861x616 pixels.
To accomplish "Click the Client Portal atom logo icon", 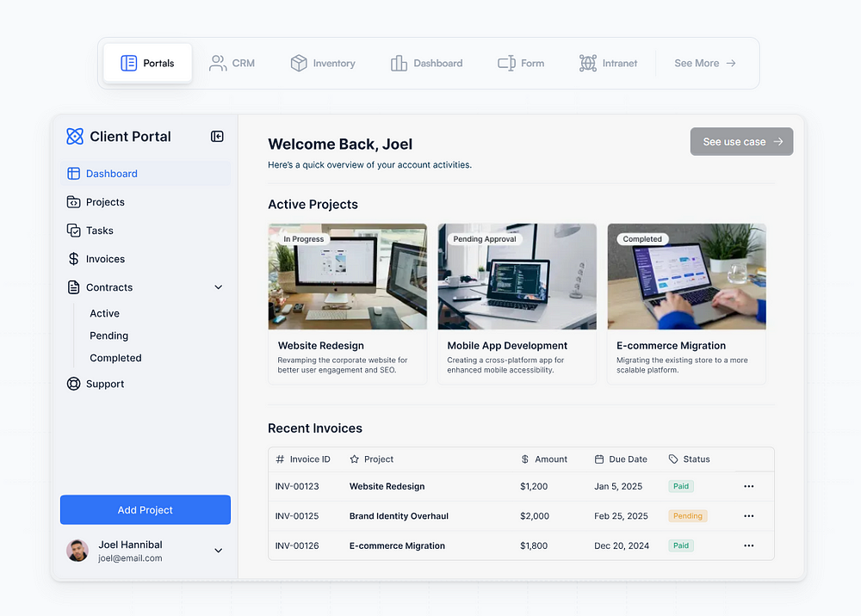I will click(x=75, y=136).
